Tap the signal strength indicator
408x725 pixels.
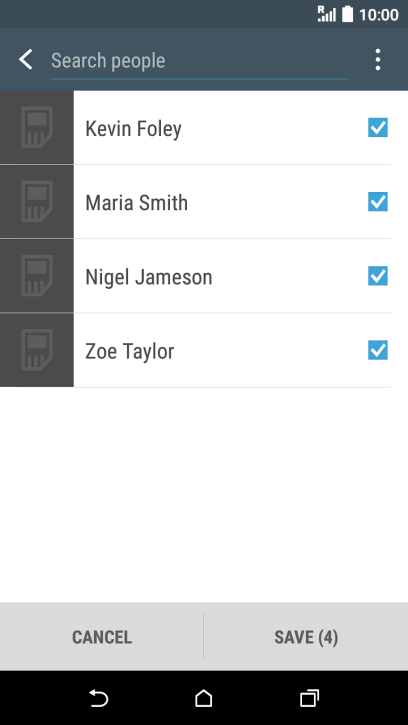click(327, 14)
